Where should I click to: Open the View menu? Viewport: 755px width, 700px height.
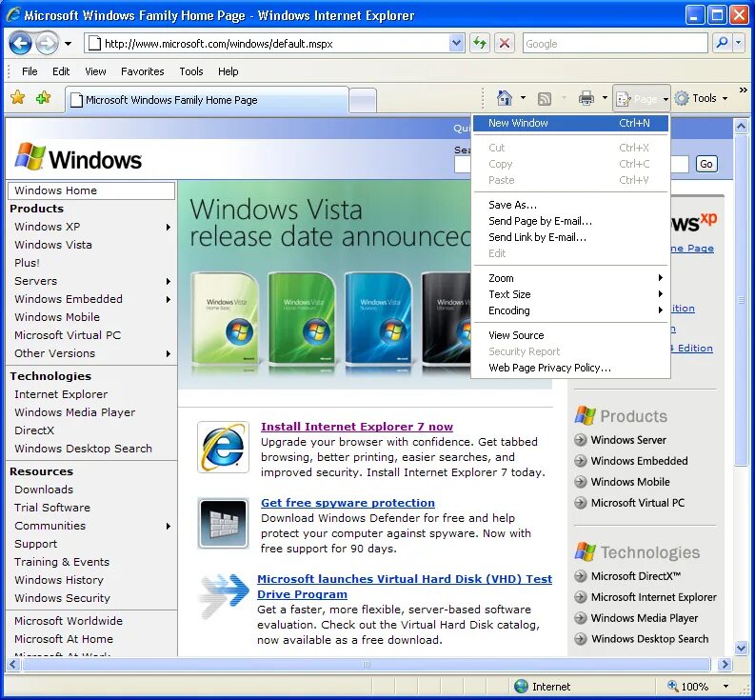click(95, 71)
